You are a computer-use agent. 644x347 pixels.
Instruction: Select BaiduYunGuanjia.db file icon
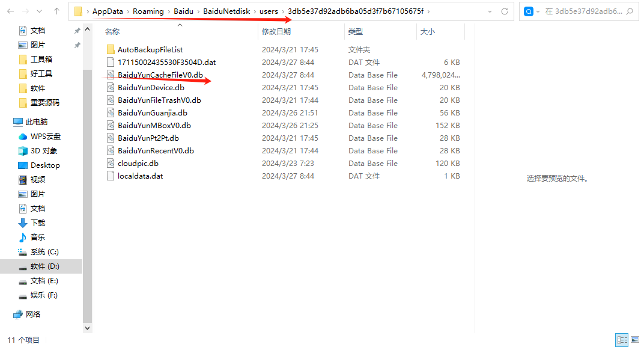point(111,113)
